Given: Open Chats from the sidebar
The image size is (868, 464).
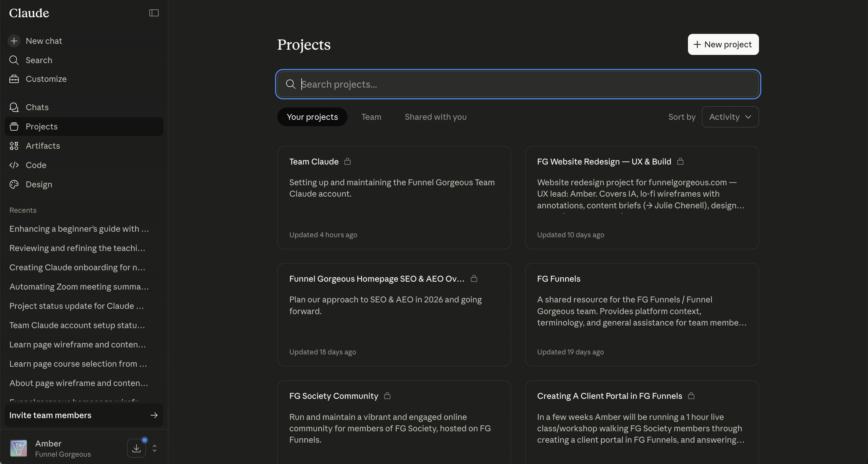Looking at the screenshot, I should click(x=37, y=107).
